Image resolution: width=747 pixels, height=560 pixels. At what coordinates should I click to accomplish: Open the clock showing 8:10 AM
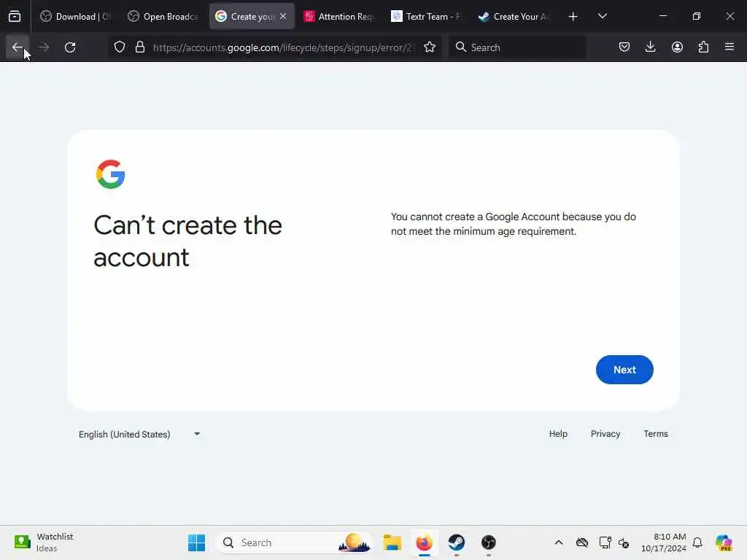(664, 542)
